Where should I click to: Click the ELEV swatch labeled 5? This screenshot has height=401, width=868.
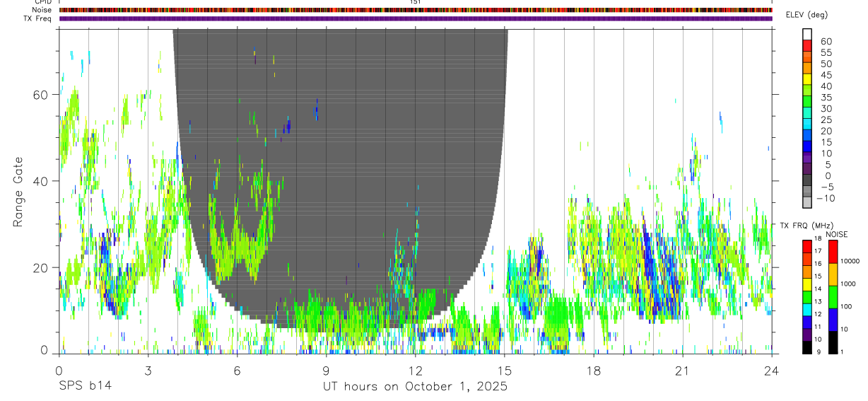[x=807, y=170]
